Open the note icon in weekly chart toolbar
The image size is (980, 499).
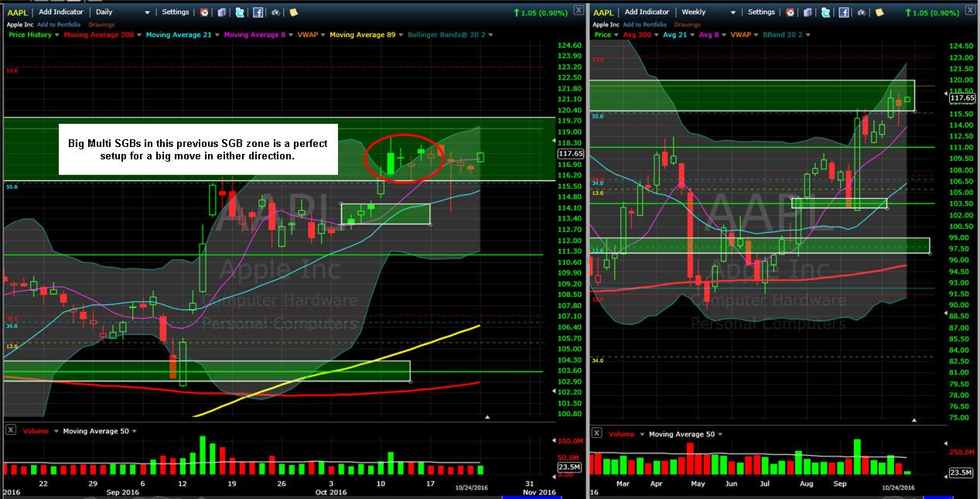[x=879, y=12]
